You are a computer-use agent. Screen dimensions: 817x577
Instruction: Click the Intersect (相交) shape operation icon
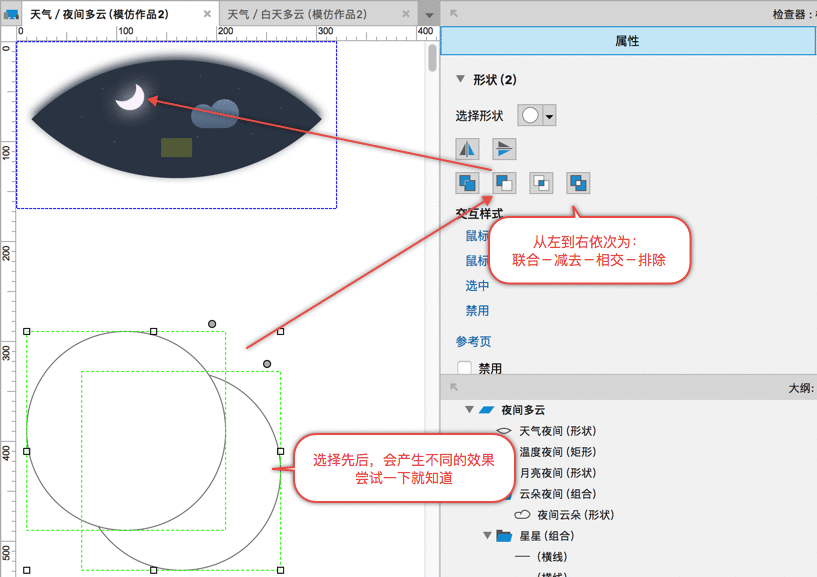pos(541,183)
